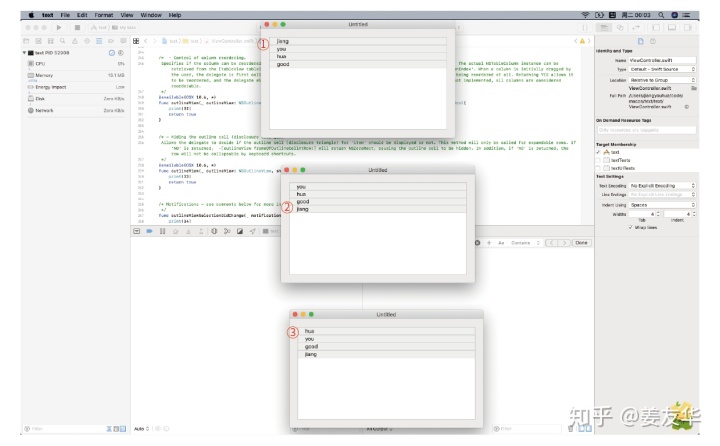Open the Type dropdown Default - Swift Source
Image resolution: width=720 pixels, height=446 pixels.
pyautogui.click(x=662, y=69)
